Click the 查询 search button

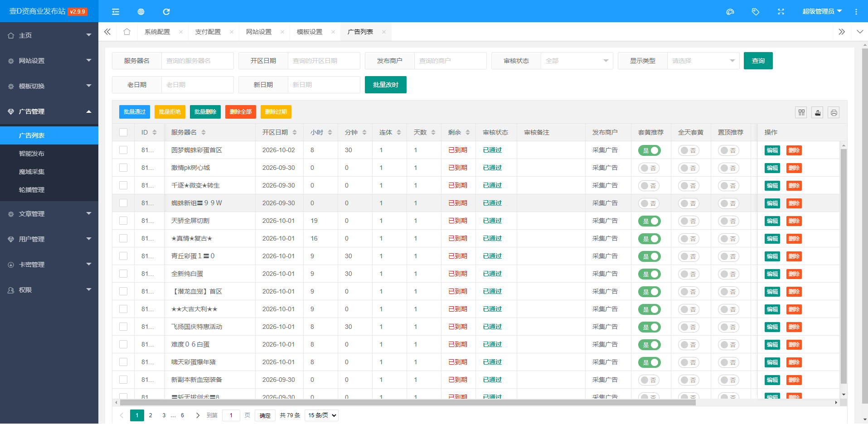[758, 61]
